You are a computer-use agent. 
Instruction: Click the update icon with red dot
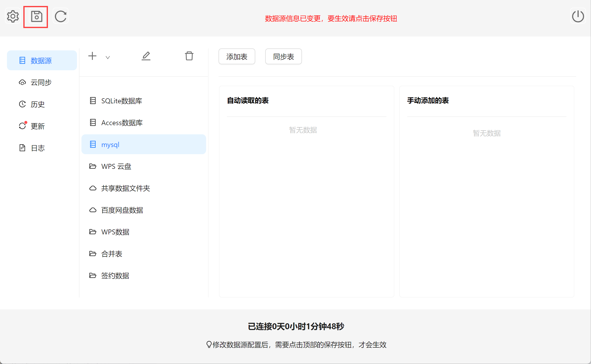point(23,126)
